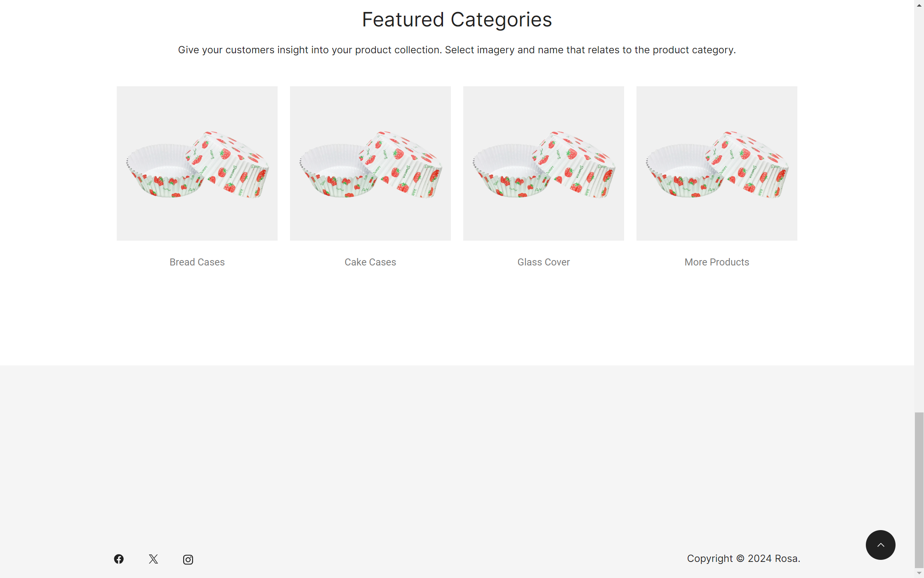Click the round scroll-to-top arrow button

880,545
